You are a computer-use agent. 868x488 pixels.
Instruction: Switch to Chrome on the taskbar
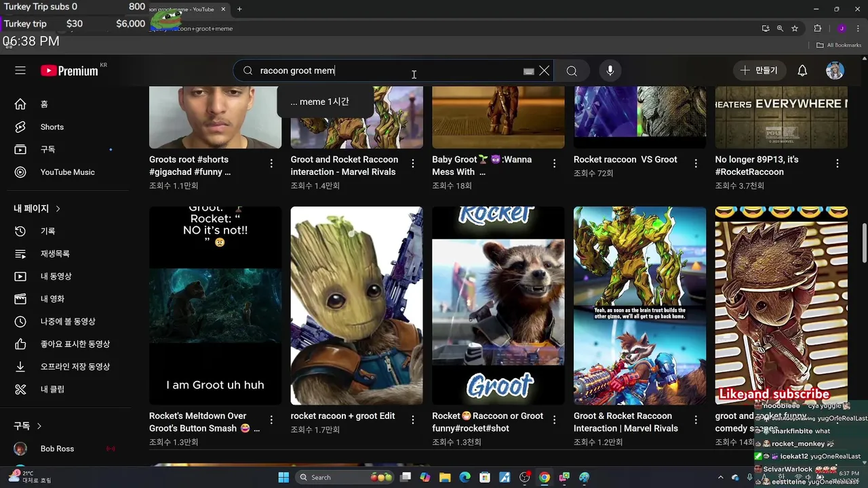pos(544,477)
